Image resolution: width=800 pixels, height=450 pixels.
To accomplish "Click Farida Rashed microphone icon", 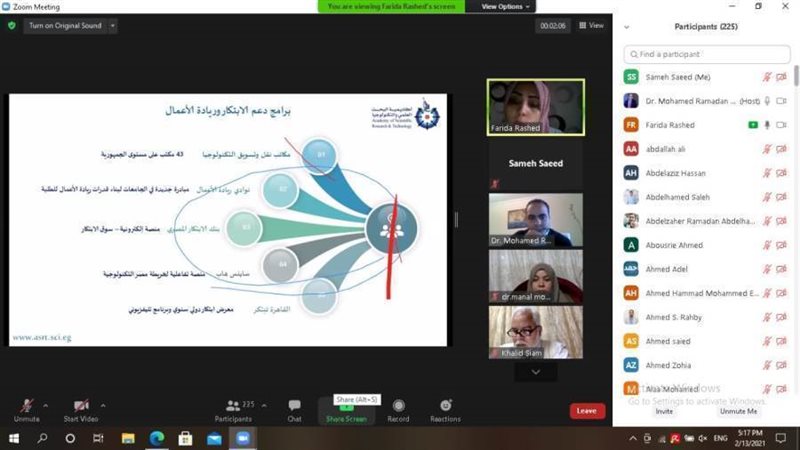I will coord(767,125).
